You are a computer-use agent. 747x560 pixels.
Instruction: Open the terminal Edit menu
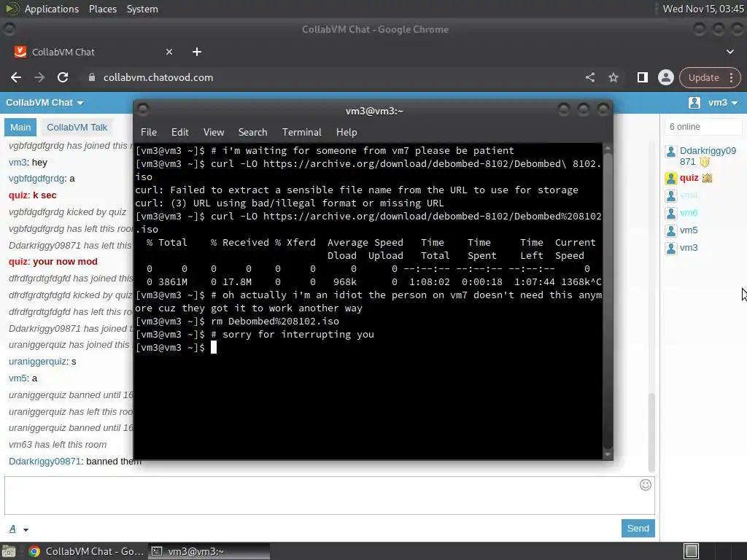tap(179, 133)
